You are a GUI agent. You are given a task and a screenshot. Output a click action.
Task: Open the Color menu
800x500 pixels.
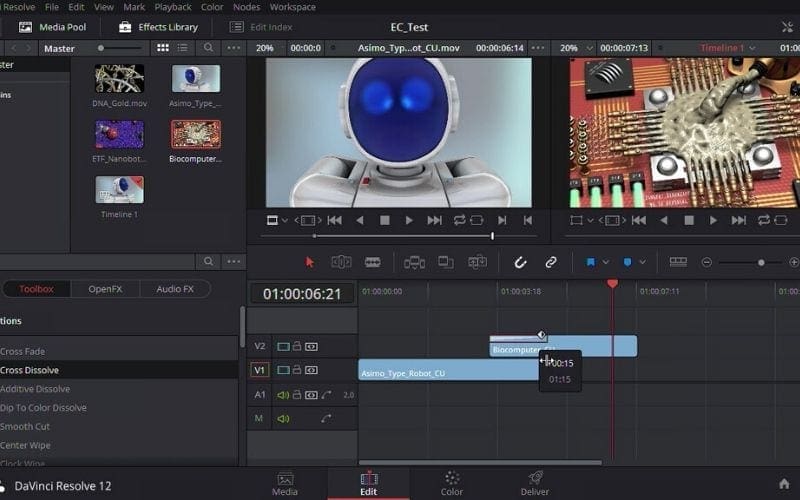click(x=212, y=7)
